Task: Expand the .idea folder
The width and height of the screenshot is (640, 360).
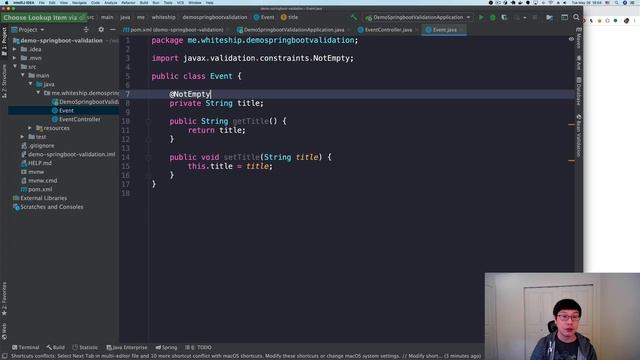Action: (x=15, y=49)
